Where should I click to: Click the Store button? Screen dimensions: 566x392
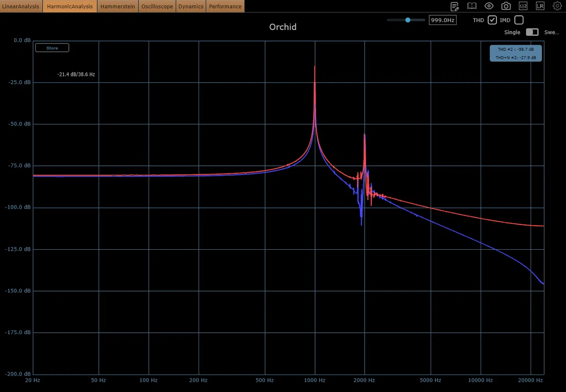click(52, 48)
